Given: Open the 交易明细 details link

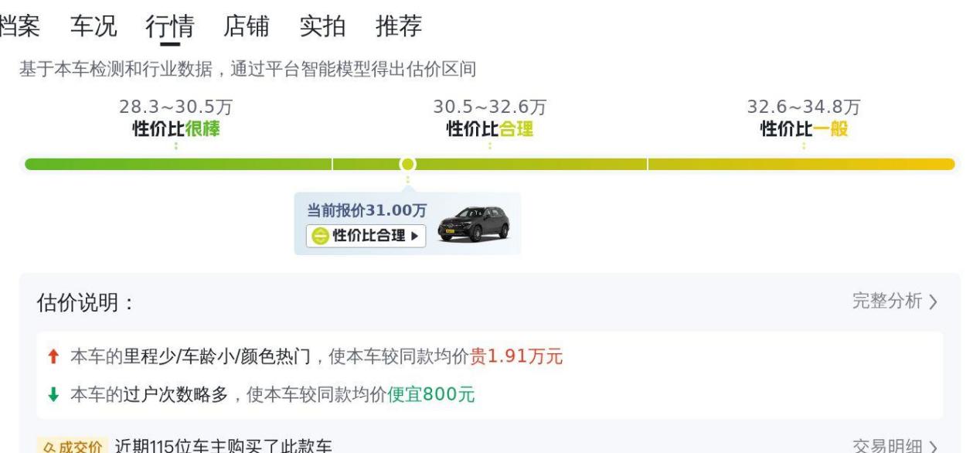Looking at the screenshot, I should (895, 446).
